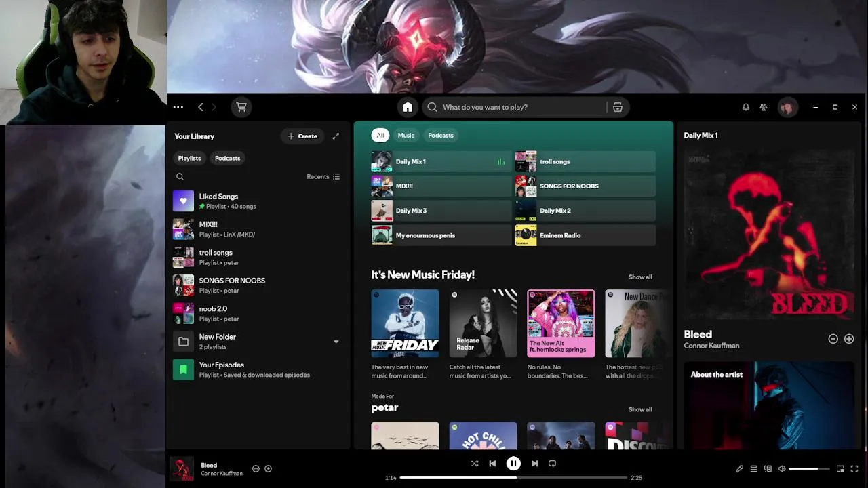This screenshot has height=488, width=868.
Task: Open troll songs playlist in library
Action: 258,258
